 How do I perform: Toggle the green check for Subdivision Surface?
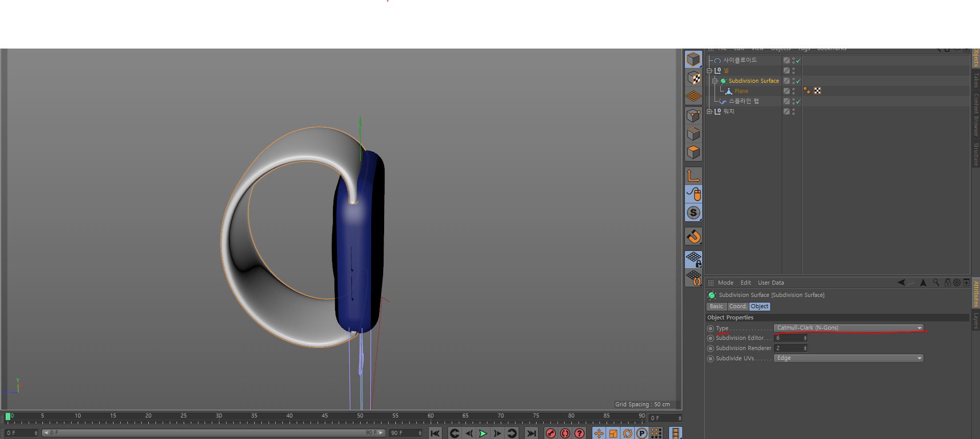click(x=798, y=81)
